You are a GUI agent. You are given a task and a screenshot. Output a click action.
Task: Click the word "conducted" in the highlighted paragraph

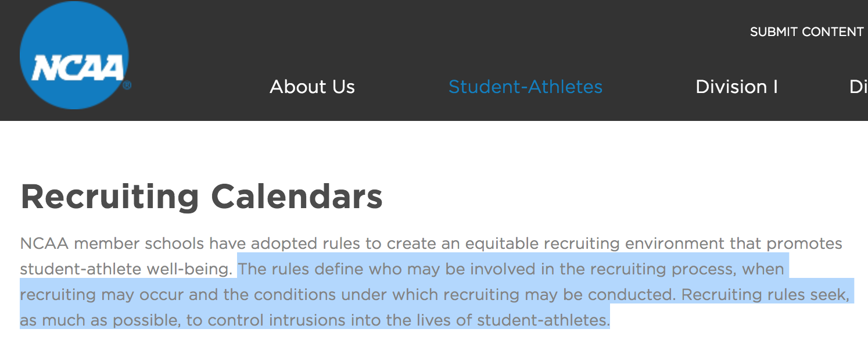(632, 295)
